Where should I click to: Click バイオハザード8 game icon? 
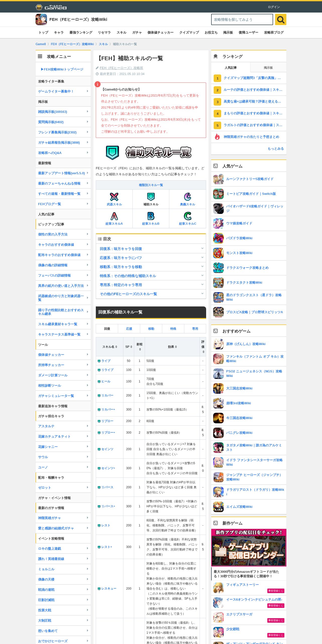pos(218,209)
